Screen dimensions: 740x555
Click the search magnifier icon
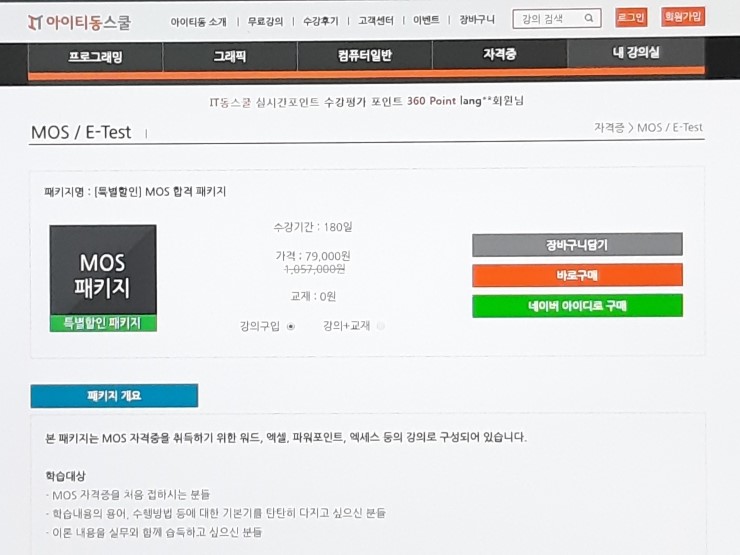(589, 18)
